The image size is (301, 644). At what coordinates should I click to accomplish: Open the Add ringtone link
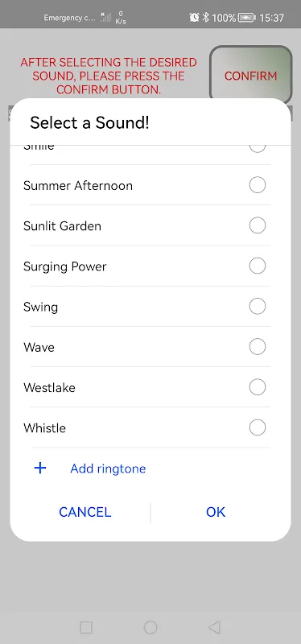click(108, 469)
